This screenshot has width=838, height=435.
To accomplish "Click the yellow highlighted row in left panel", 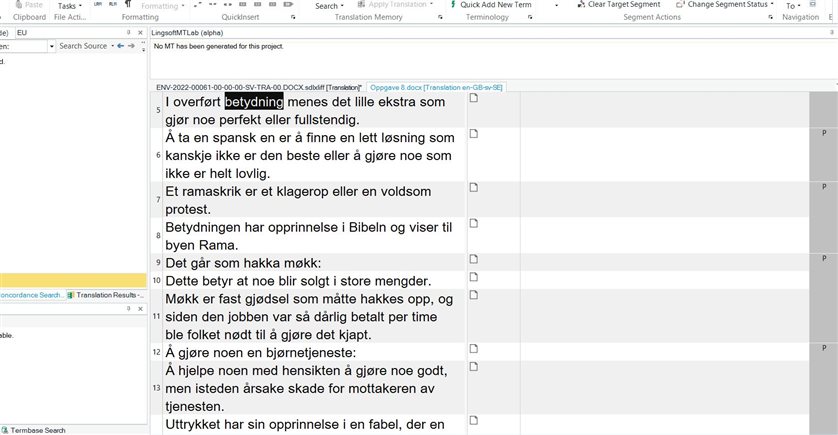I will point(73,281).
